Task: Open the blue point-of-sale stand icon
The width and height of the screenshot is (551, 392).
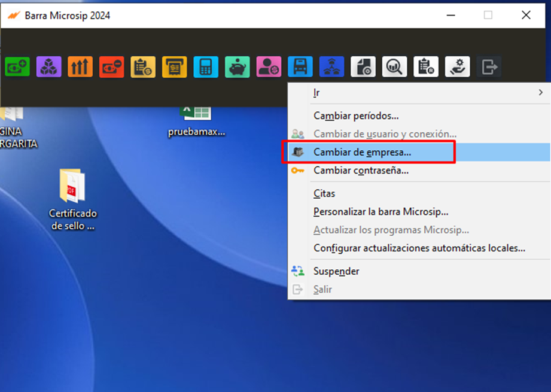Action: click(x=300, y=66)
